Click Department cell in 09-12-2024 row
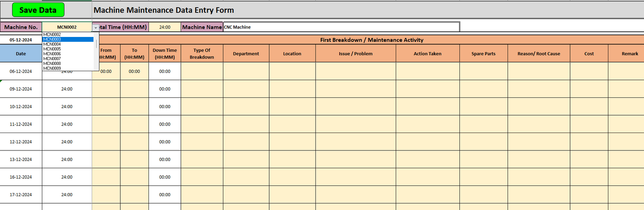The width and height of the screenshot is (644, 210). [246, 89]
